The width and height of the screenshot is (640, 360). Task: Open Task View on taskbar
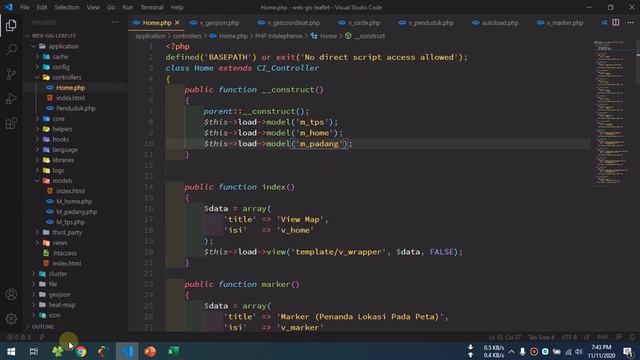(34, 351)
